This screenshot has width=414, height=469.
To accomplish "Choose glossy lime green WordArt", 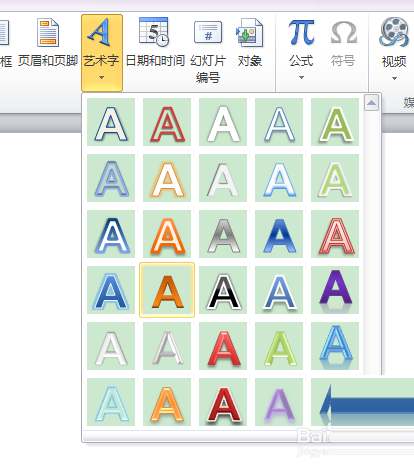I will tap(279, 346).
